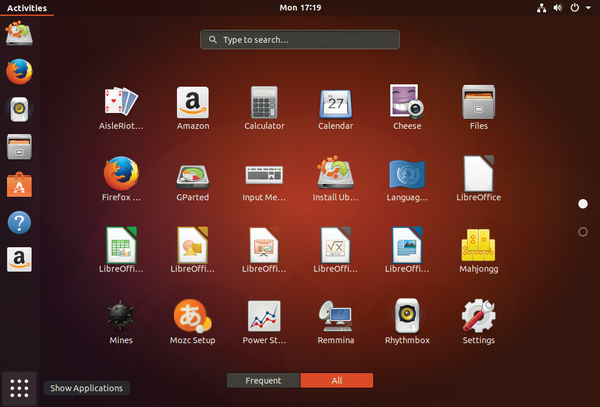Open the Settings app

point(478,322)
